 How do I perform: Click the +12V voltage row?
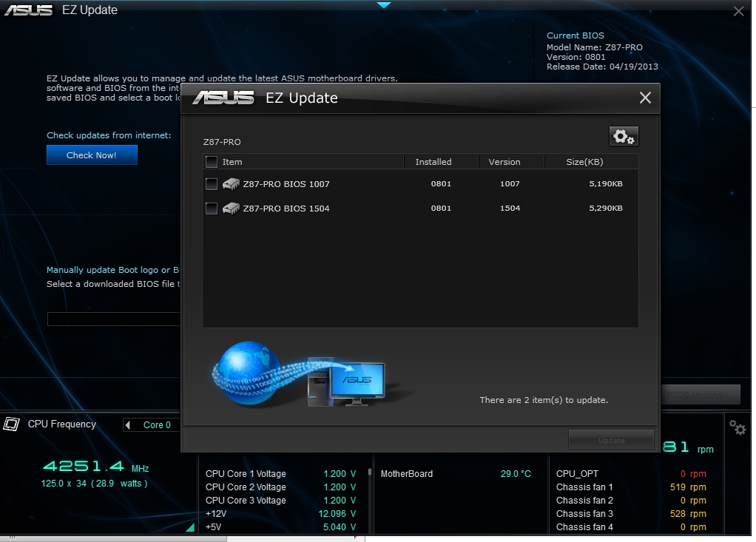click(x=280, y=514)
